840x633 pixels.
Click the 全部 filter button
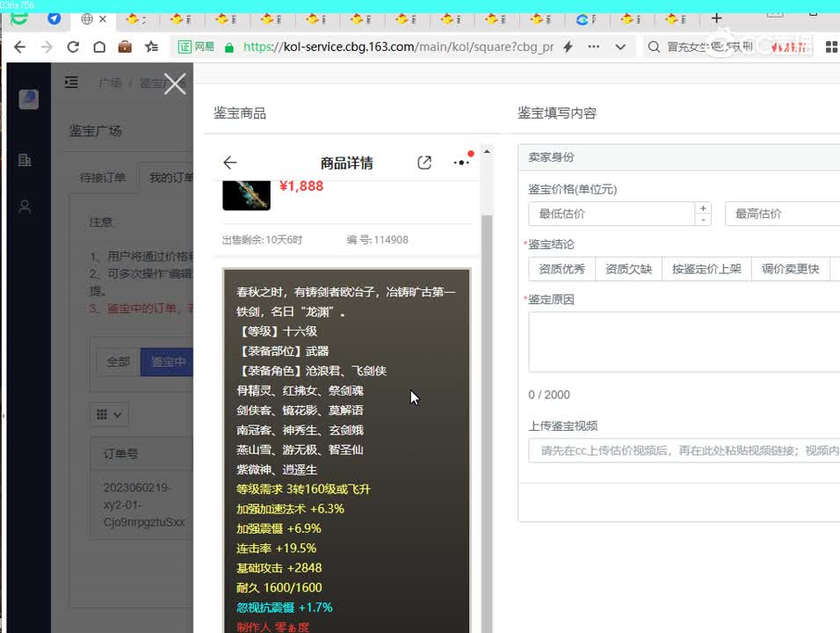click(x=119, y=361)
